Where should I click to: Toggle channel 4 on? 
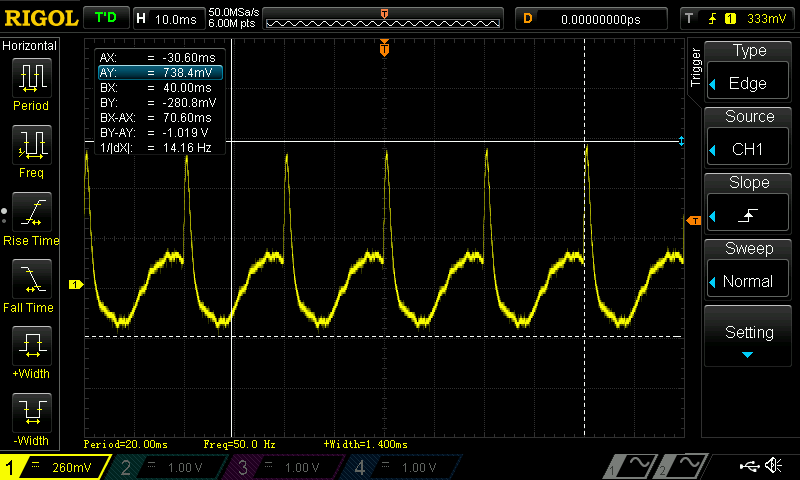(403, 467)
